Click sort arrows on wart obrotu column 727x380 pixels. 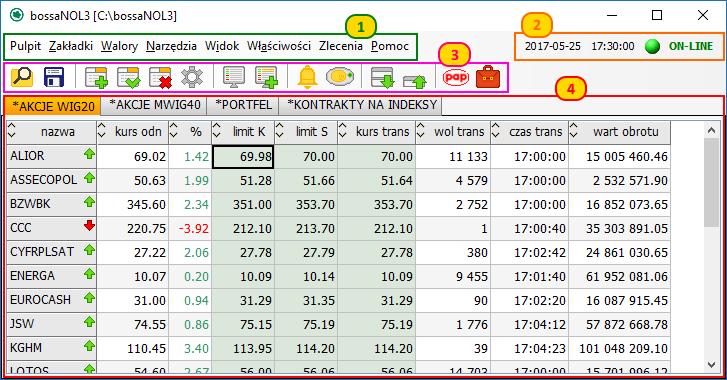click(x=574, y=132)
